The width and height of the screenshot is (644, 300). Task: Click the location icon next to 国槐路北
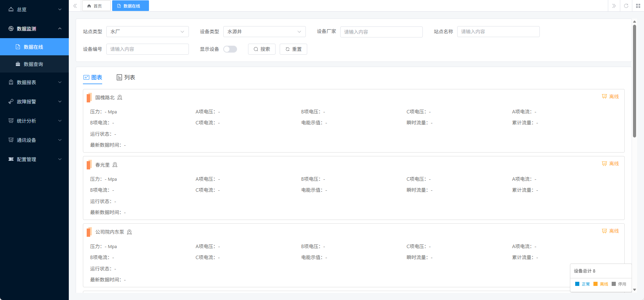pos(120,98)
